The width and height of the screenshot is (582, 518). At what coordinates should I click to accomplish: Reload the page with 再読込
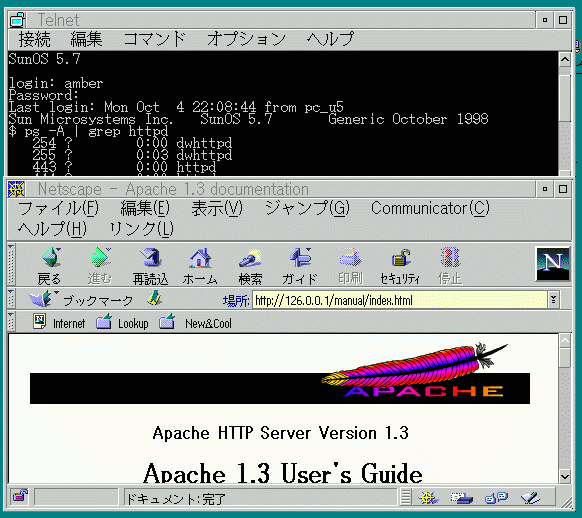coord(150,266)
